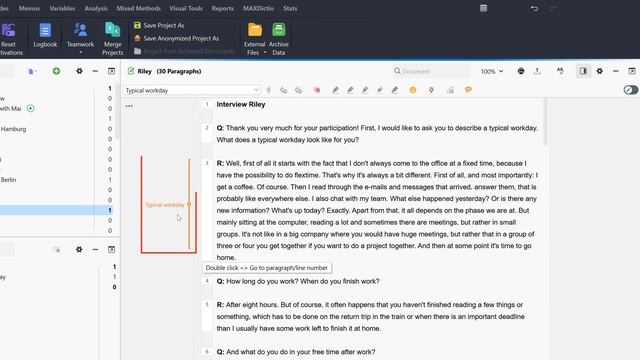Click Save Project As
The image size is (640, 360).
pyautogui.click(x=159, y=25)
